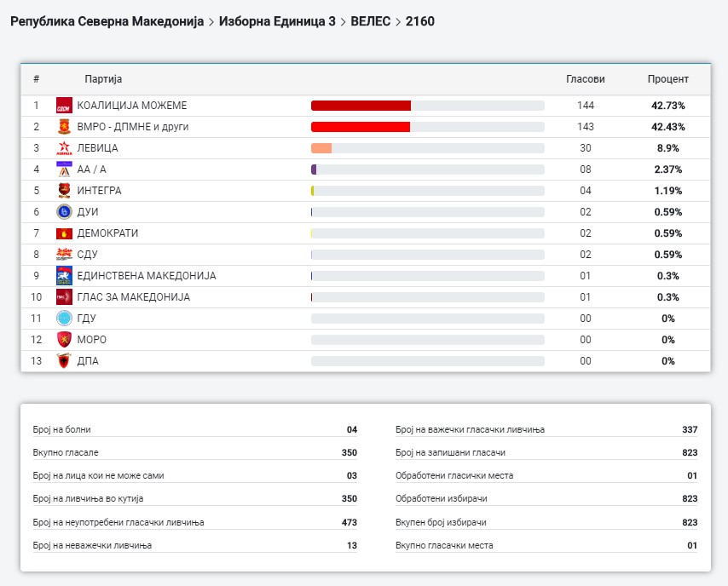Click the СДУ party logo

point(64,255)
